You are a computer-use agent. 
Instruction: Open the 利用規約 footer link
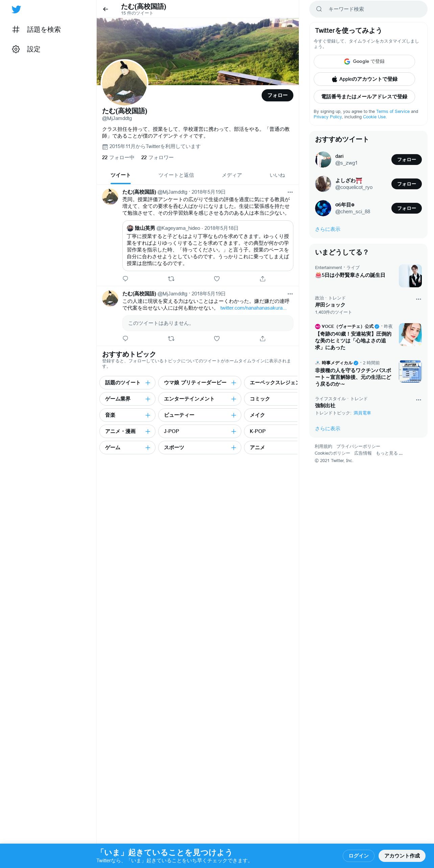click(x=323, y=446)
